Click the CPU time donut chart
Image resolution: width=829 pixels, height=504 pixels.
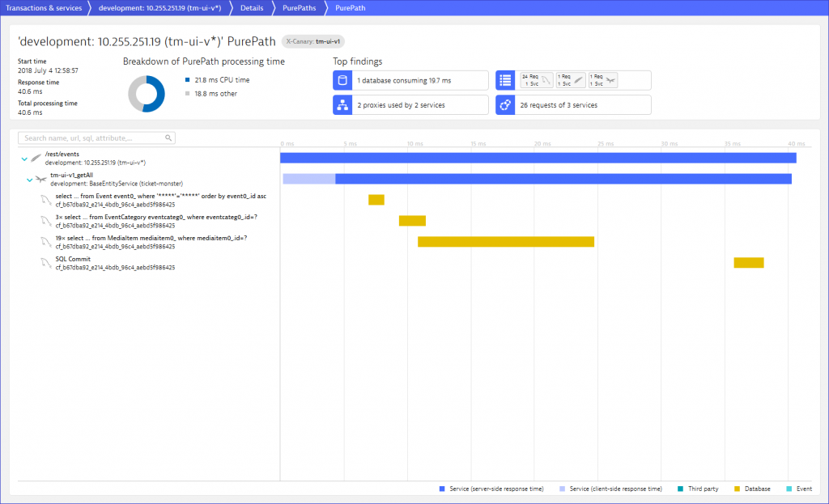point(147,94)
